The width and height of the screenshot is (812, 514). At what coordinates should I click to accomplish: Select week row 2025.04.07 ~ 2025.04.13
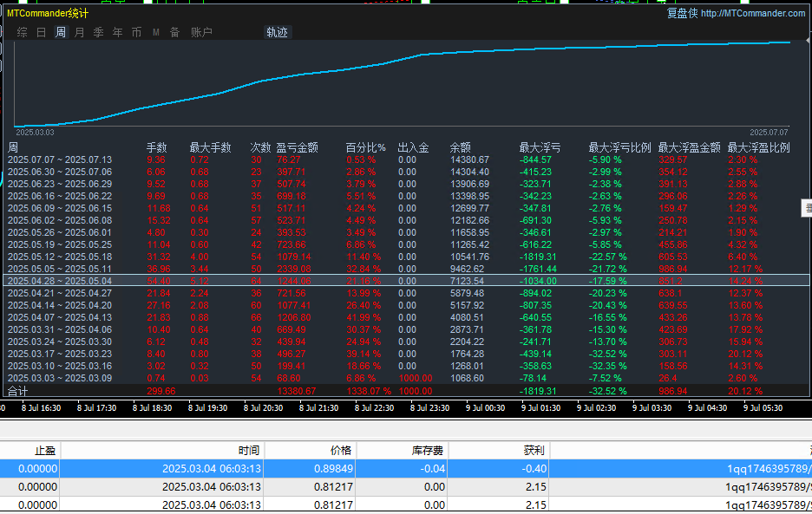click(406, 317)
